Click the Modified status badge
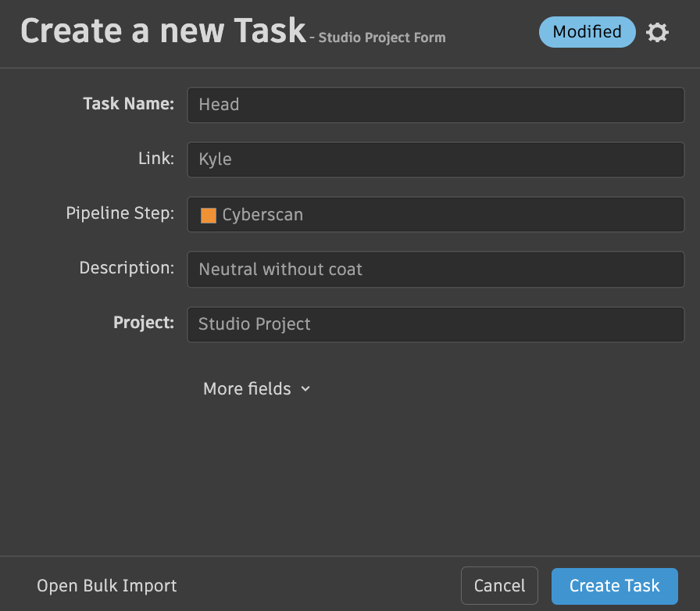This screenshot has height=611, width=700. pos(587,32)
